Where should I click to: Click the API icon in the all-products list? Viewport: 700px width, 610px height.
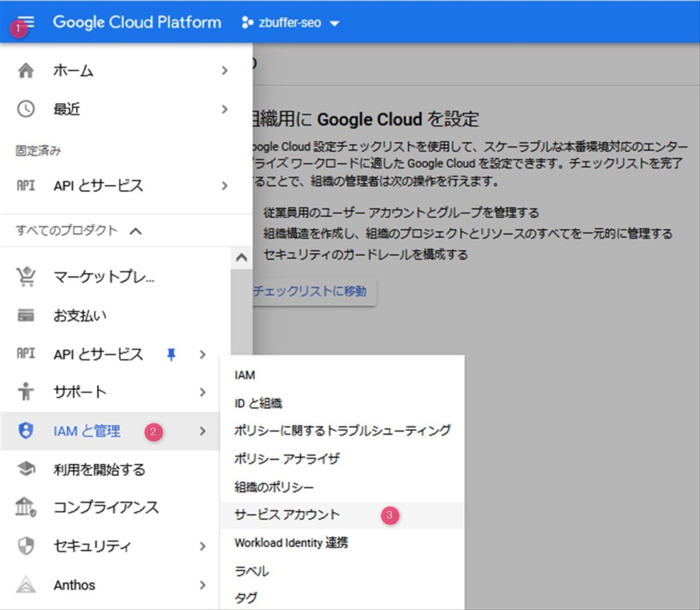[x=26, y=353]
